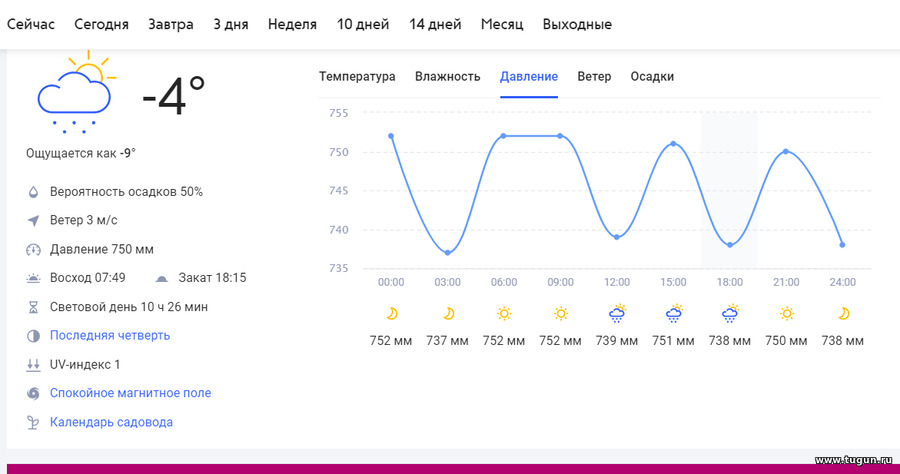Select the Давление chart tab
Viewport: 900px width, 474px height.
tap(529, 77)
